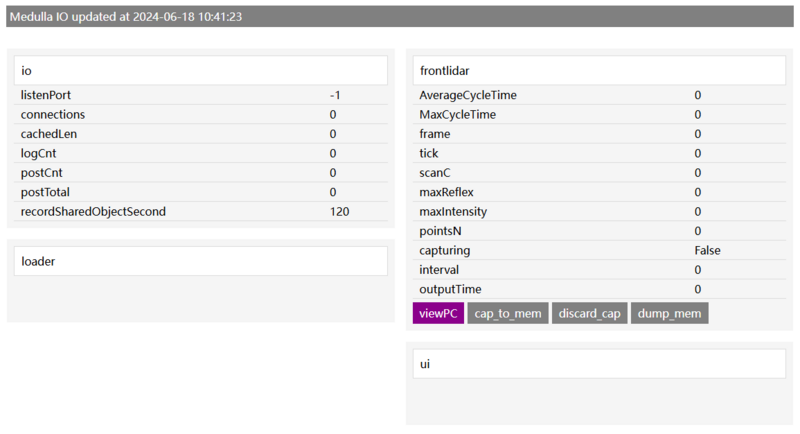Click the discard_cap button
Viewport: 800px width, 434px height.
point(589,313)
